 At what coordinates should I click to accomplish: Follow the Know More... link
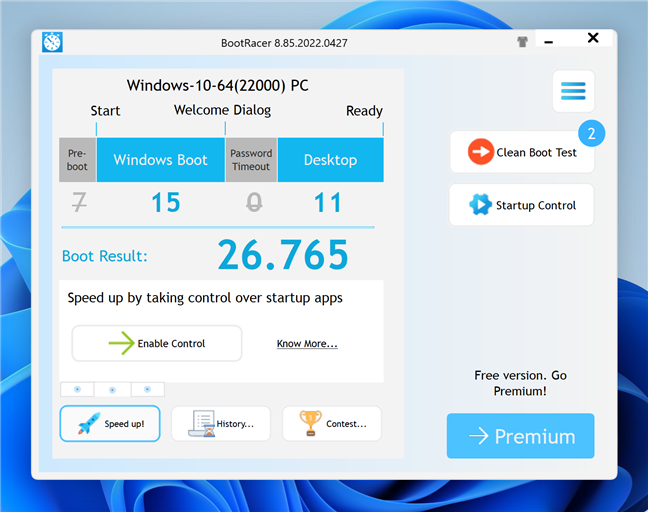coord(307,344)
